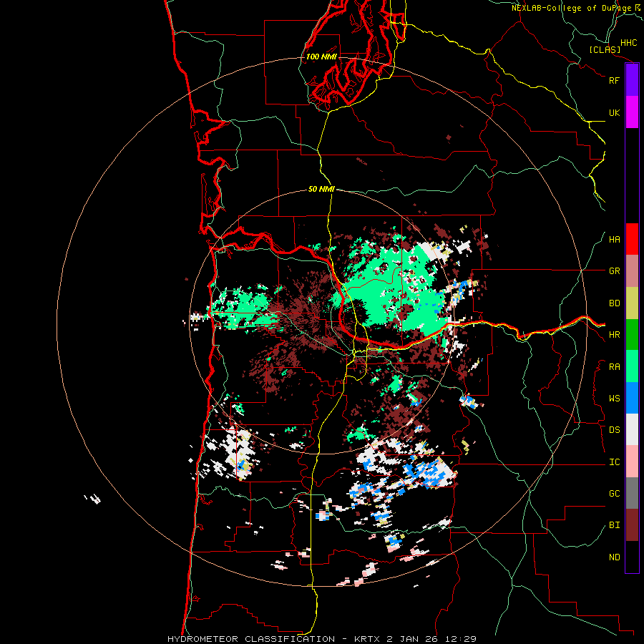644x644 pixels.
Task: Click the BI legend label
Action: 614,525
